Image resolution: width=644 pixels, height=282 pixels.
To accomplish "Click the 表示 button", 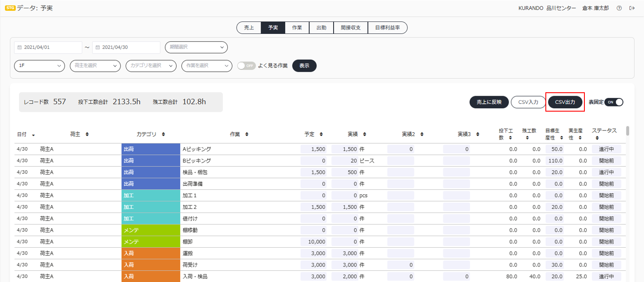I will (304, 66).
